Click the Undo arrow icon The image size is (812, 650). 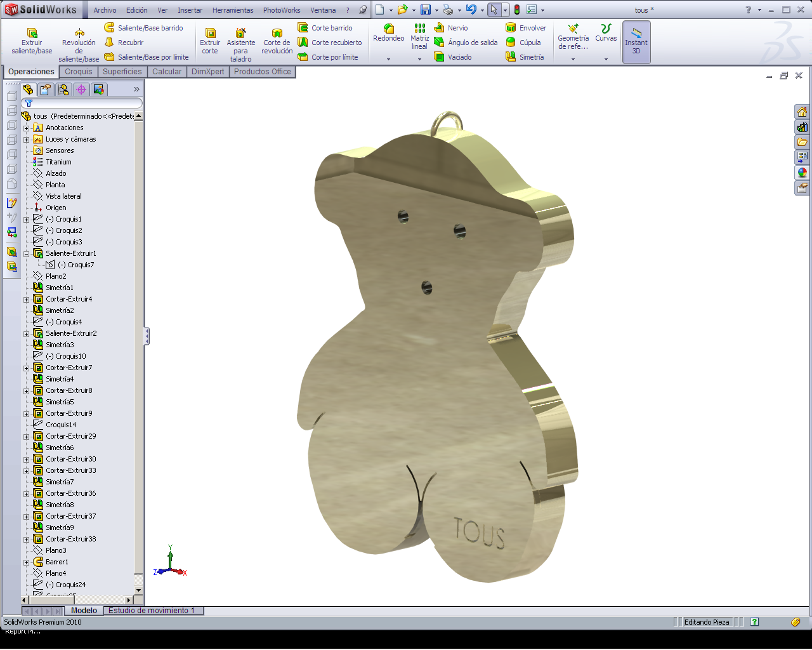[x=471, y=10]
